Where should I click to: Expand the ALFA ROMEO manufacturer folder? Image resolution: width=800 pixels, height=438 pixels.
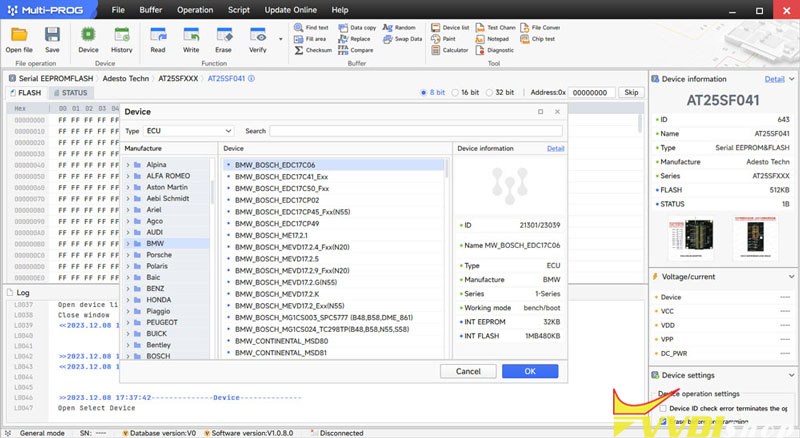click(128, 176)
